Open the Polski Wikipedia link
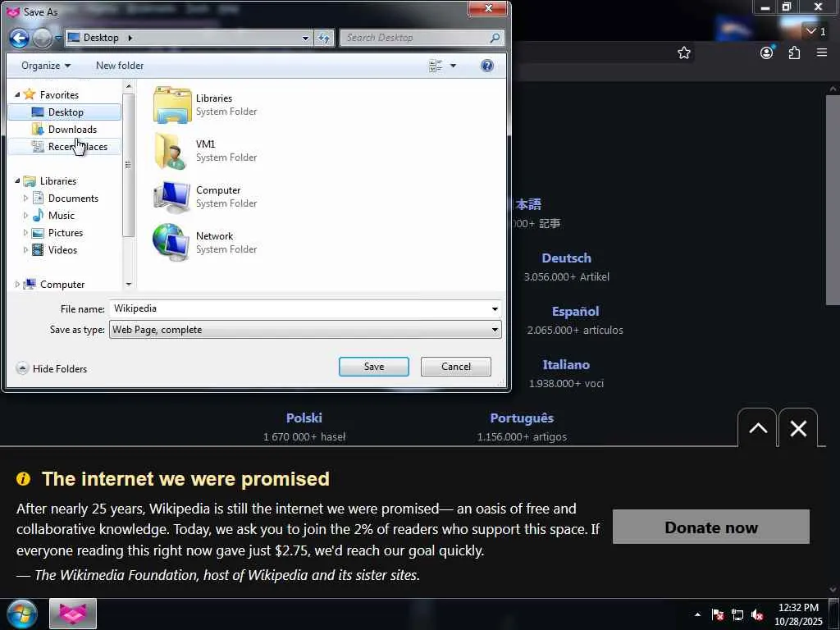 pyautogui.click(x=304, y=418)
